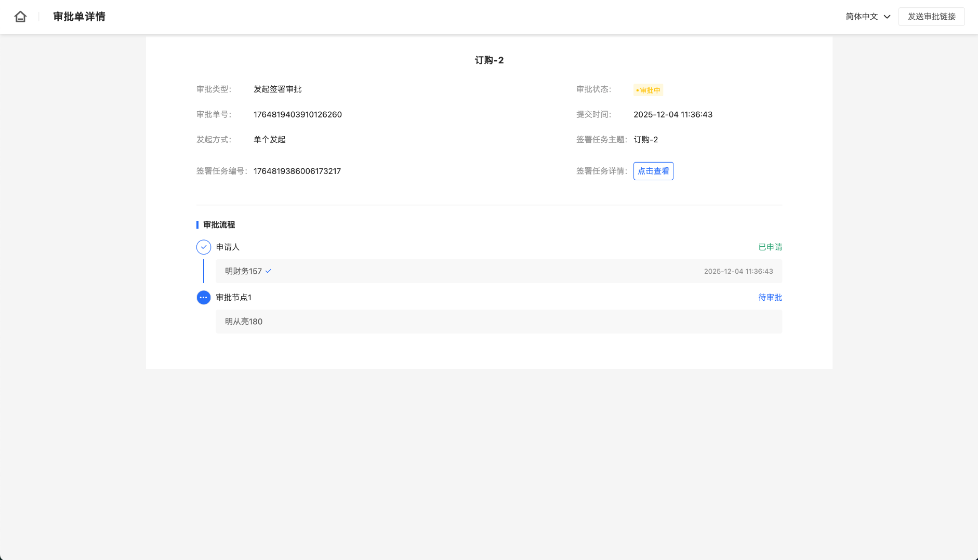This screenshot has width=978, height=560.
Task: Click the small blue check after 明财务157
Action: tap(268, 271)
